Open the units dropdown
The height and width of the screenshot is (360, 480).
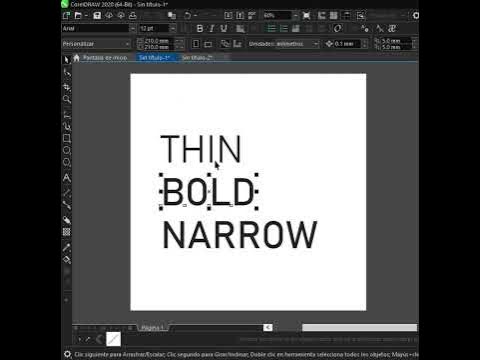coord(315,44)
